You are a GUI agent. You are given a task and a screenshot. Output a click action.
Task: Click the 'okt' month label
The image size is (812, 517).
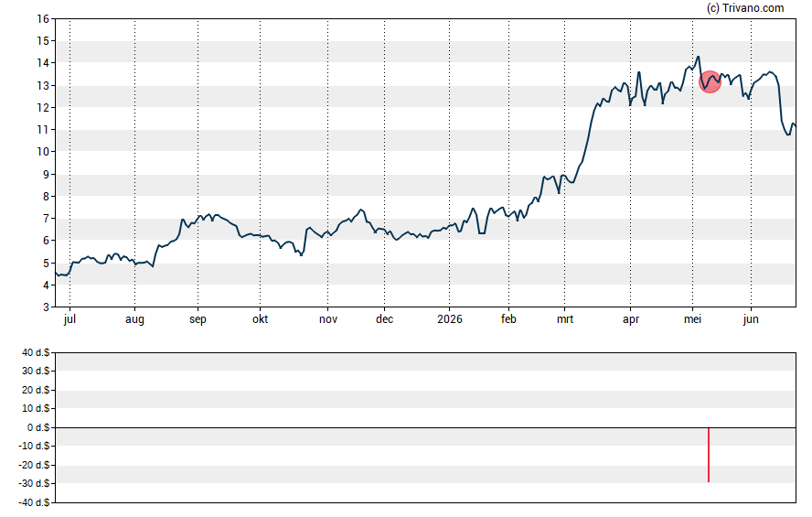260,319
